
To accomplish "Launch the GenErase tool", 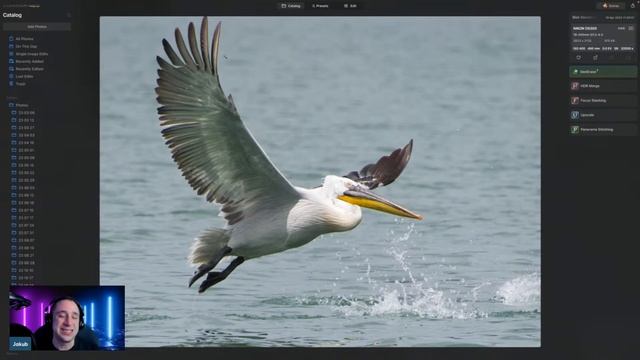I will 603,71.
